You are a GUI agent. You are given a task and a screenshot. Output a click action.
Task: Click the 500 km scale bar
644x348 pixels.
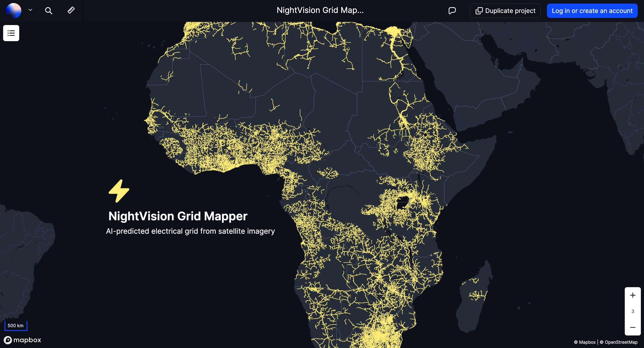(16, 325)
